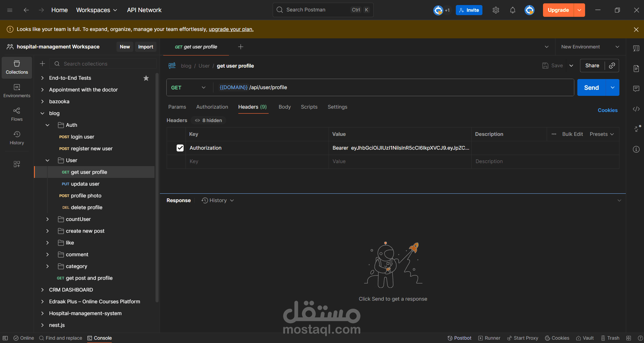Open the Save options dropdown arrow

571,66
